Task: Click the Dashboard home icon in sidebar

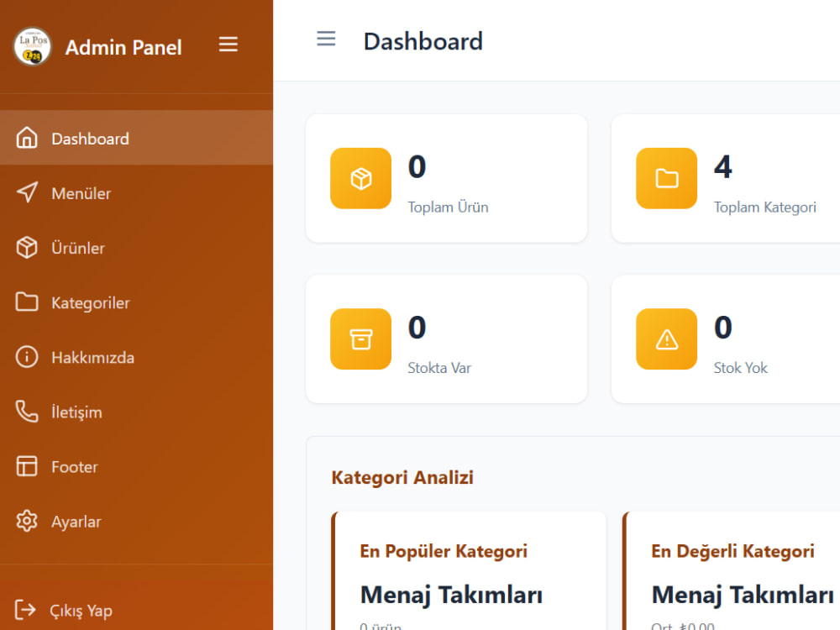Action: pos(27,138)
